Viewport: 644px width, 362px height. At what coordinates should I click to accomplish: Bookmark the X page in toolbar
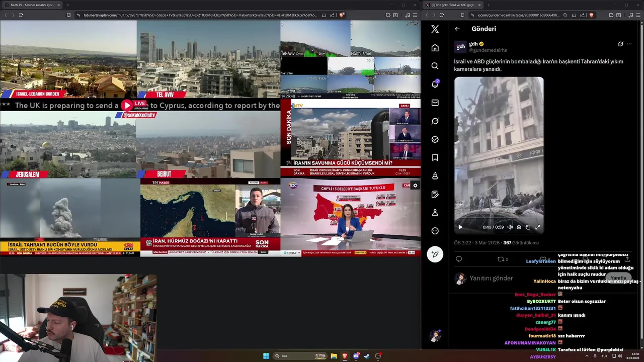click(x=462, y=15)
